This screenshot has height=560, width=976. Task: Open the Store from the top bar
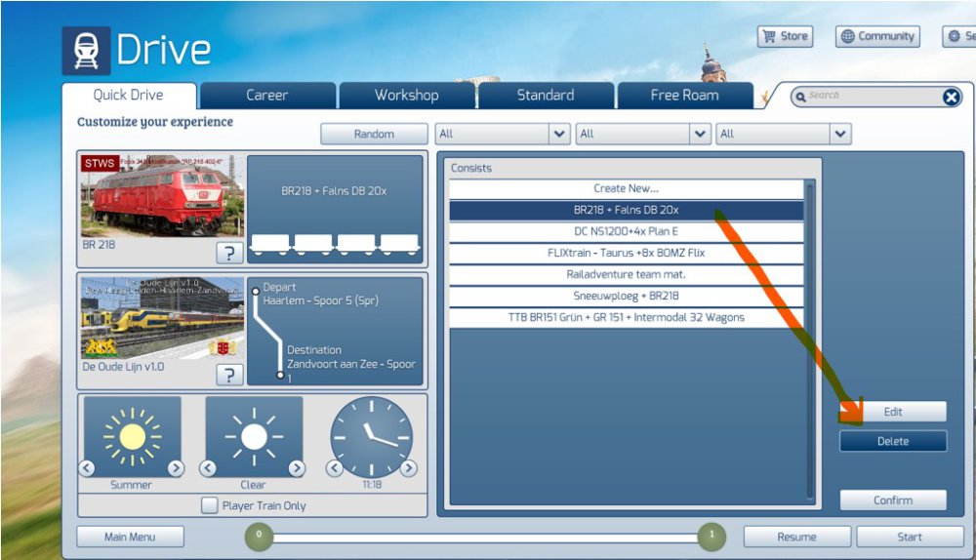coord(785,36)
